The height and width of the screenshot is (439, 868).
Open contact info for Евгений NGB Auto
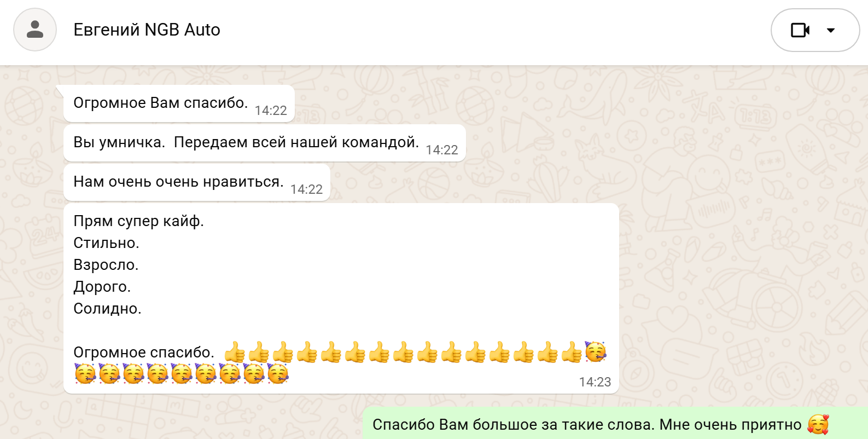147,30
